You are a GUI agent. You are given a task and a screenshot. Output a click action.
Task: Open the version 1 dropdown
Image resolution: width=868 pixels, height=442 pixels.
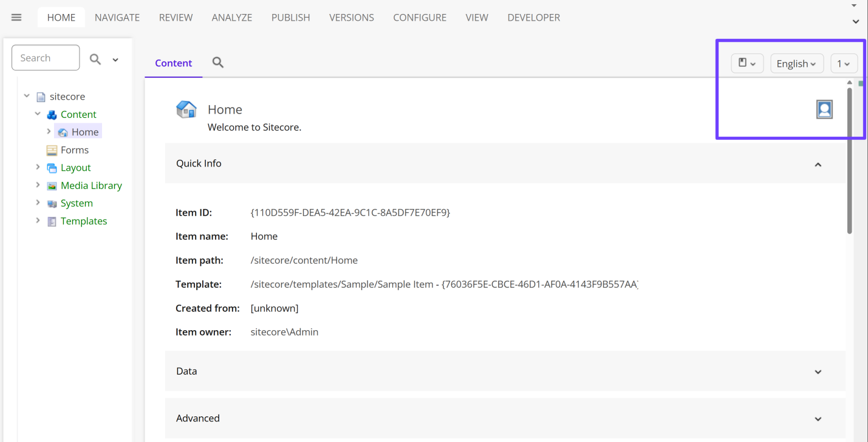(x=844, y=63)
